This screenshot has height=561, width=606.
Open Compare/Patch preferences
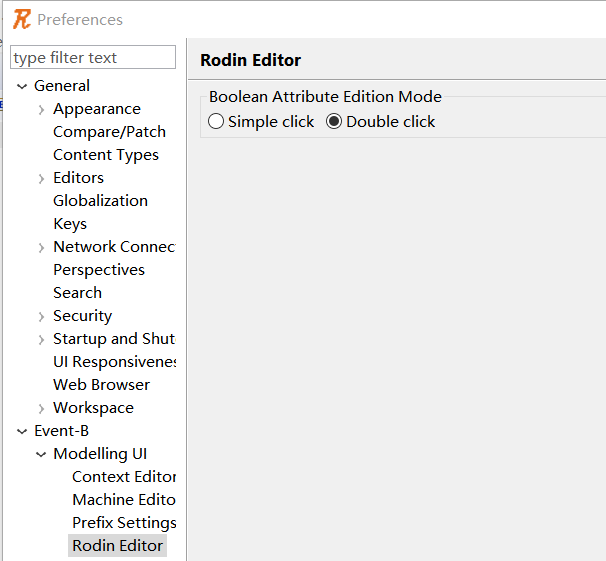(109, 132)
